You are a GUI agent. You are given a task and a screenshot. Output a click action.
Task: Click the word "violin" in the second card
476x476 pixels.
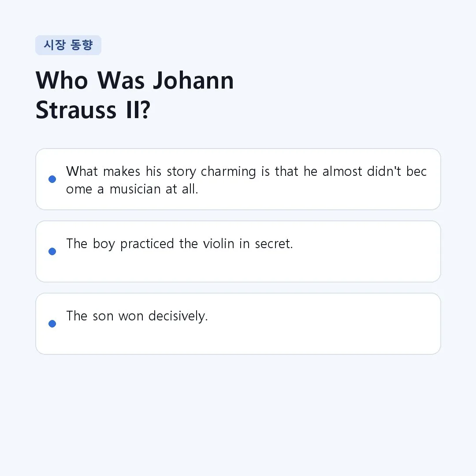pos(219,244)
